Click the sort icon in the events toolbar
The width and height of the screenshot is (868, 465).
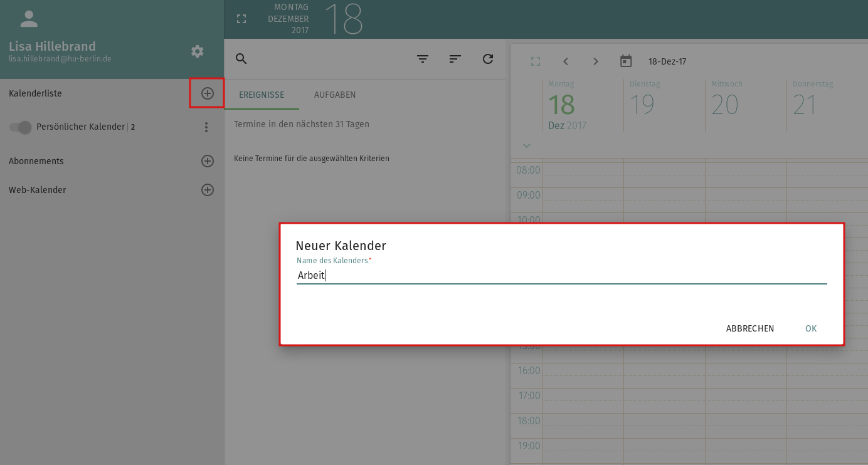coord(455,59)
